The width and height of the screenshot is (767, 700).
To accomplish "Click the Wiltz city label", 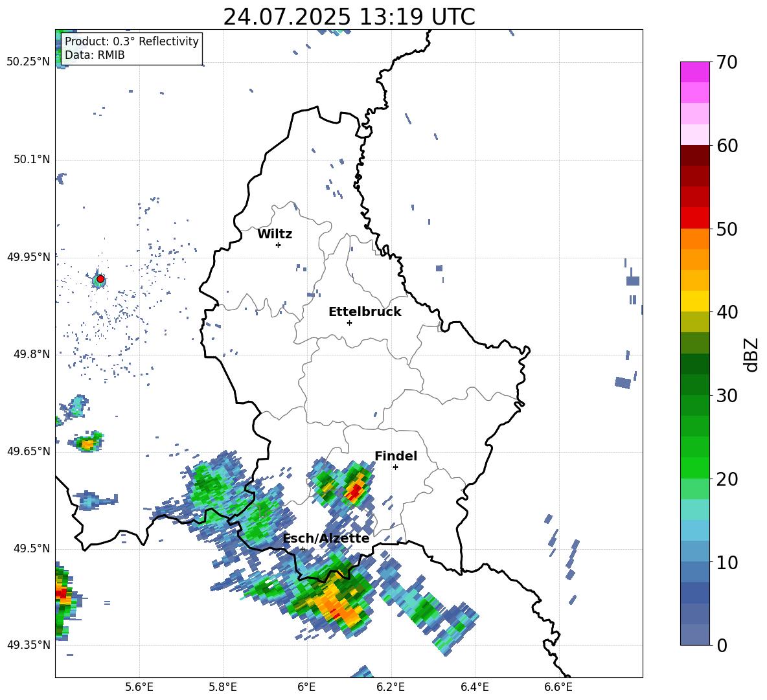I will click(275, 234).
